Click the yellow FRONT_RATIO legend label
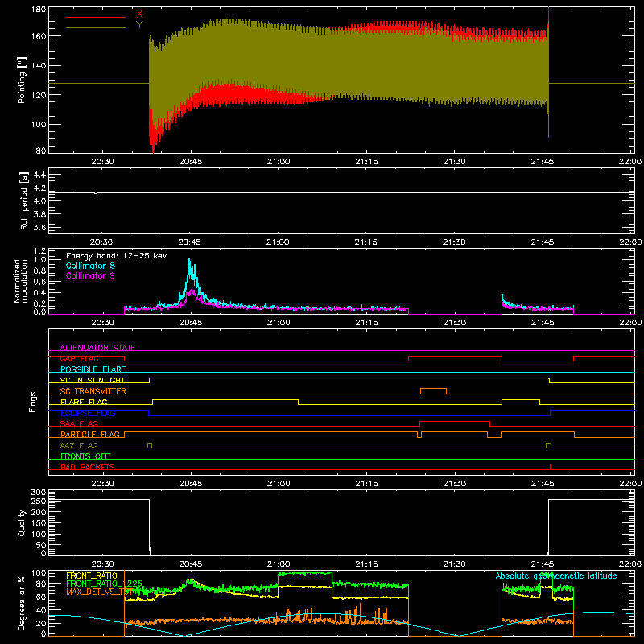This screenshot has width=644, height=644. point(92,576)
